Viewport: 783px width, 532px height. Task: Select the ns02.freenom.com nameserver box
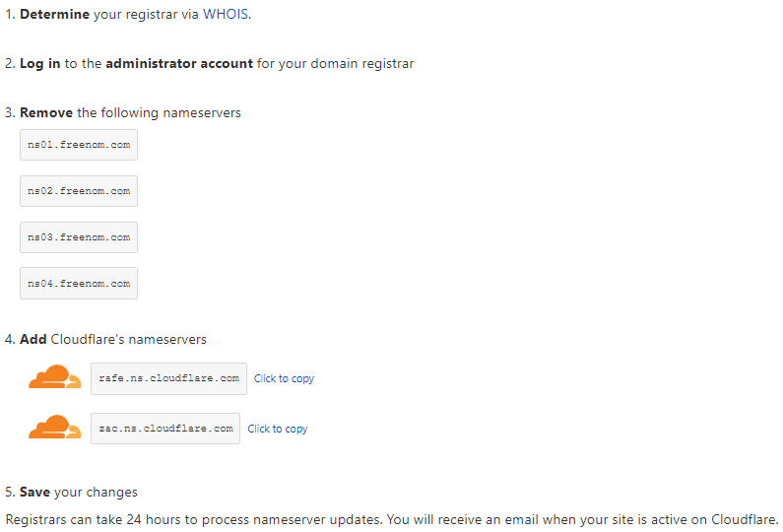pos(79,191)
